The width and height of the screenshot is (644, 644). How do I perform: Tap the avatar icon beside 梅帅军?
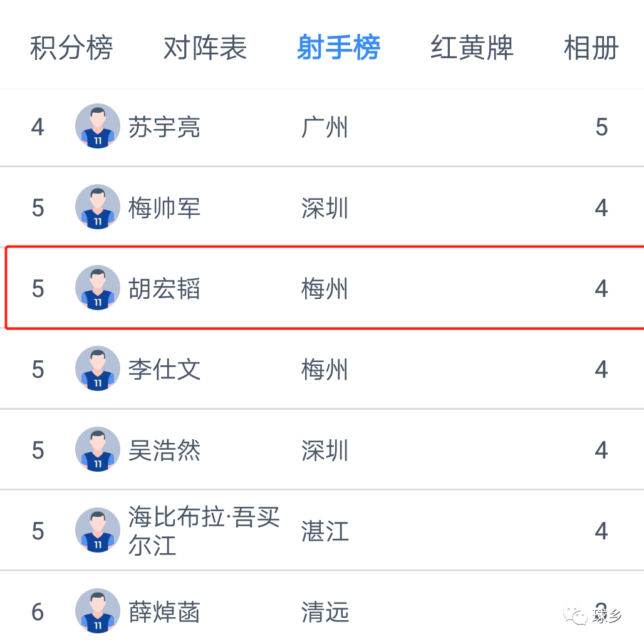pos(98,207)
